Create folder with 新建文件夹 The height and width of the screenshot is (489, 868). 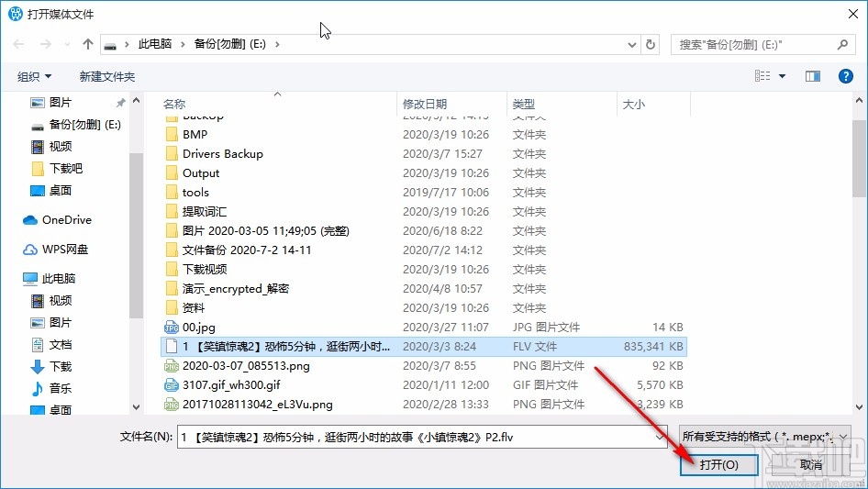pos(106,76)
